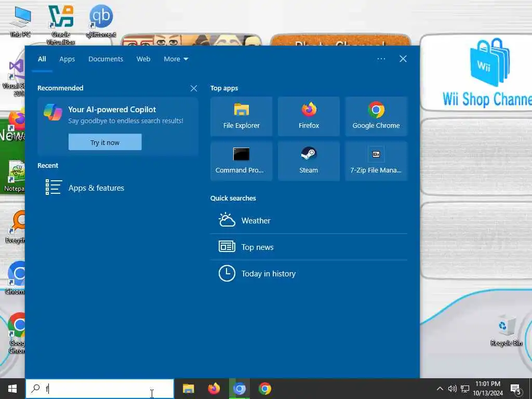This screenshot has width=532, height=399.
Task: Launch Firefox from Top apps
Action: click(x=309, y=116)
